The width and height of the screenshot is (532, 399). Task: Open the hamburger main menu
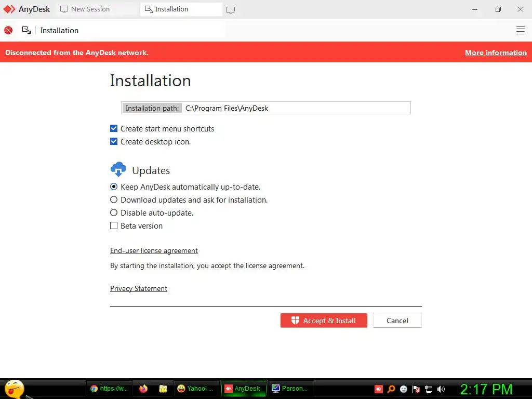click(x=520, y=30)
